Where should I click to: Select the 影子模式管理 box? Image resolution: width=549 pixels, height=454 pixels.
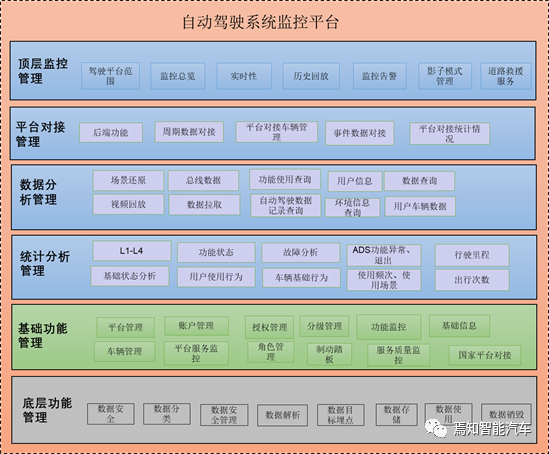click(445, 76)
